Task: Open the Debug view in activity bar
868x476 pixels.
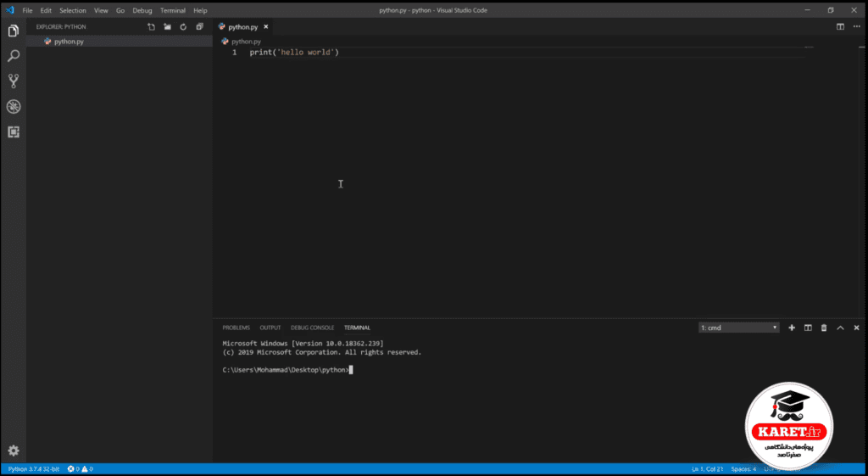Action: click(x=14, y=106)
